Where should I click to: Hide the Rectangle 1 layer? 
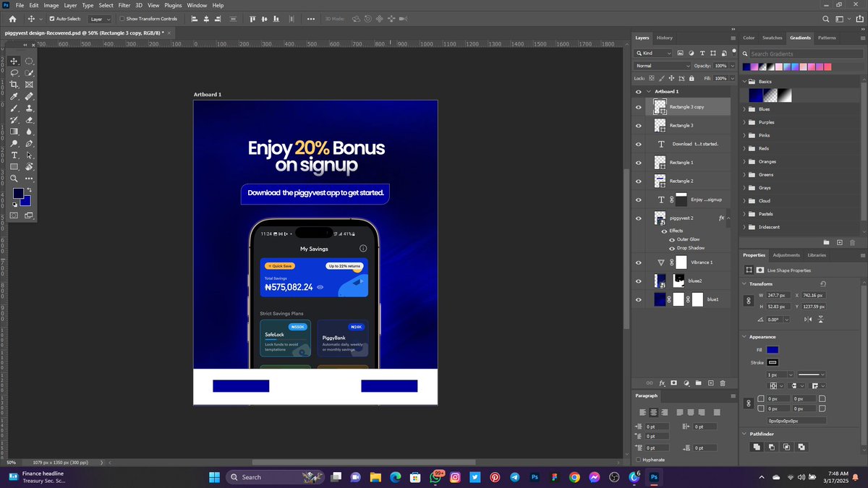(x=638, y=163)
